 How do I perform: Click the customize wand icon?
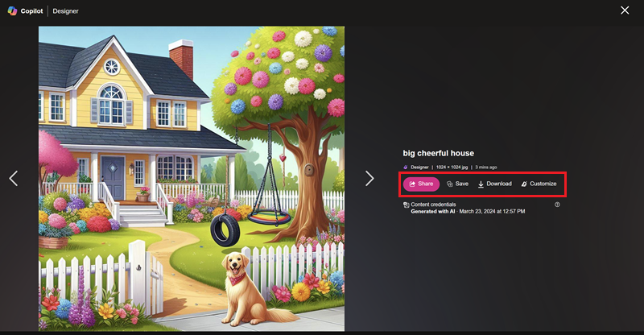[x=524, y=184]
